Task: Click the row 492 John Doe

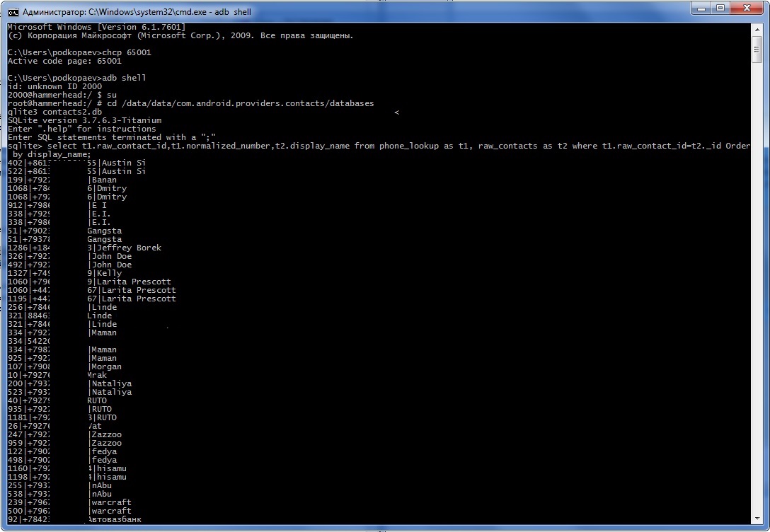Action: 70,265
